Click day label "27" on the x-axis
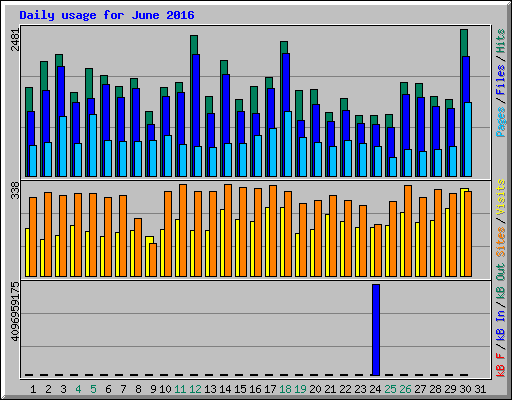This screenshot has width=512, height=400. tap(420, 389)
